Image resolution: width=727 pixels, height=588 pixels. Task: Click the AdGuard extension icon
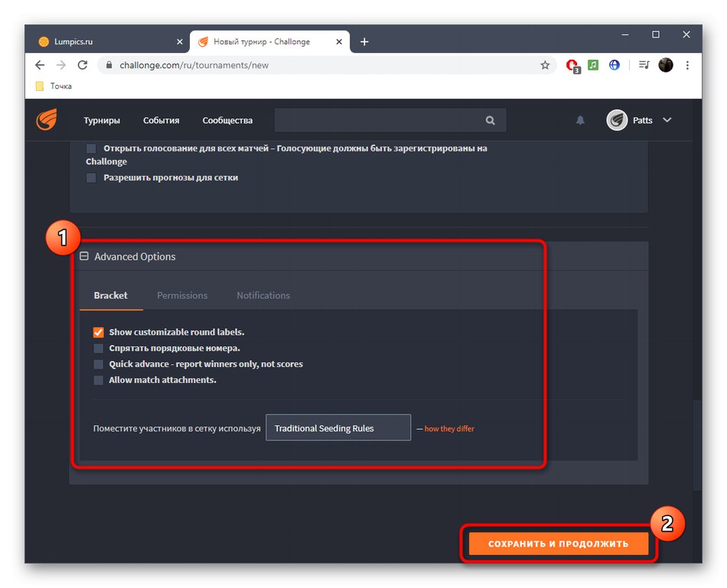[x=572, y=65]
